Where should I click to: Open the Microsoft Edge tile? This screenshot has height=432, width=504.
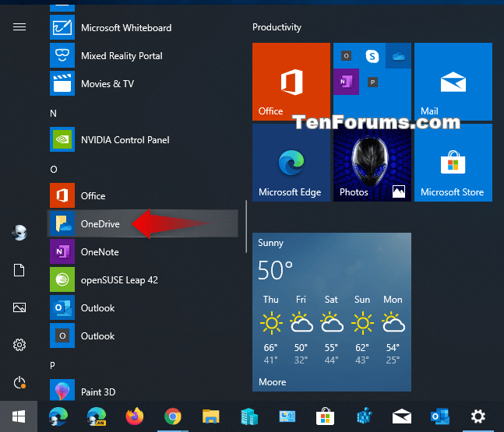click(291, 163)
